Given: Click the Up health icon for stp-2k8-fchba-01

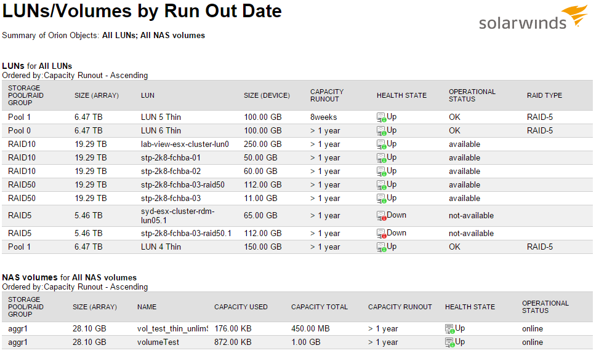Looking at the screenshot, I should tap(381, 158).
